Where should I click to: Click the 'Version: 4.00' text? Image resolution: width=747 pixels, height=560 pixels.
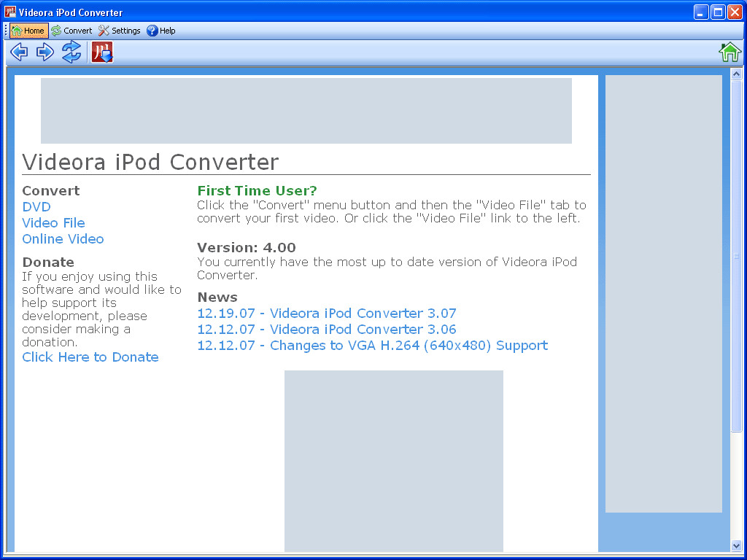click(x=247, y=248)
